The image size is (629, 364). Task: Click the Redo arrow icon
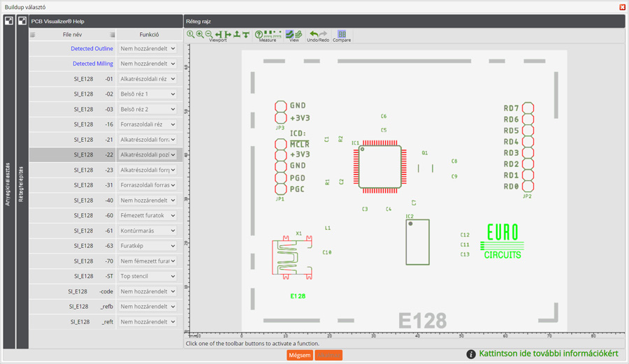pos(323,34)
